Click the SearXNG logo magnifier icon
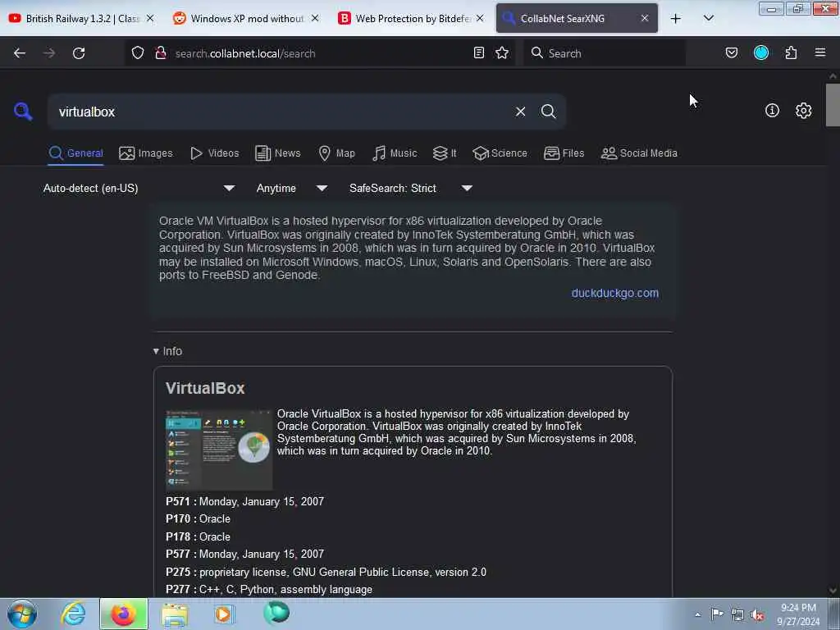The width and height of the screenshot is (840, 630). coord(23,112)
